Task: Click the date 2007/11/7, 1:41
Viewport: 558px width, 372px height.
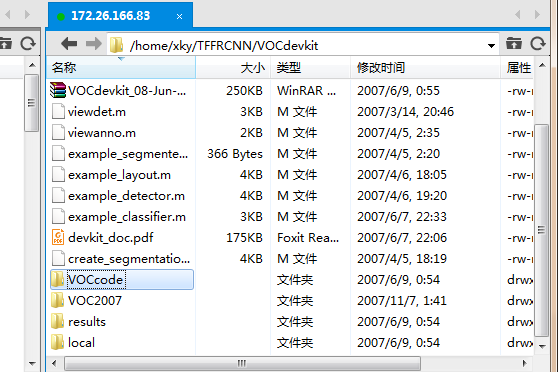Action: (x=402, y=301)
